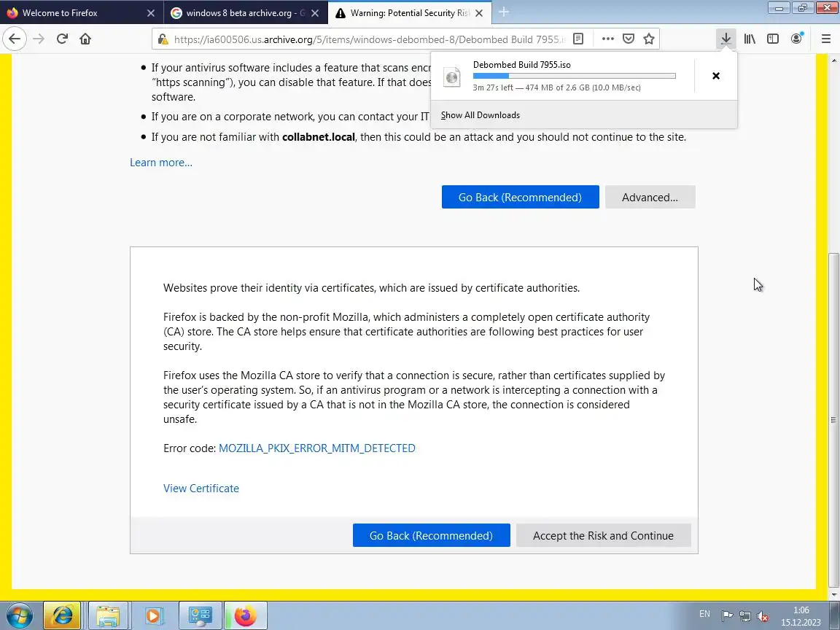
Task: Click Accept the Risk and Continue
Action: pyautogui.click(x=603, y=536)
